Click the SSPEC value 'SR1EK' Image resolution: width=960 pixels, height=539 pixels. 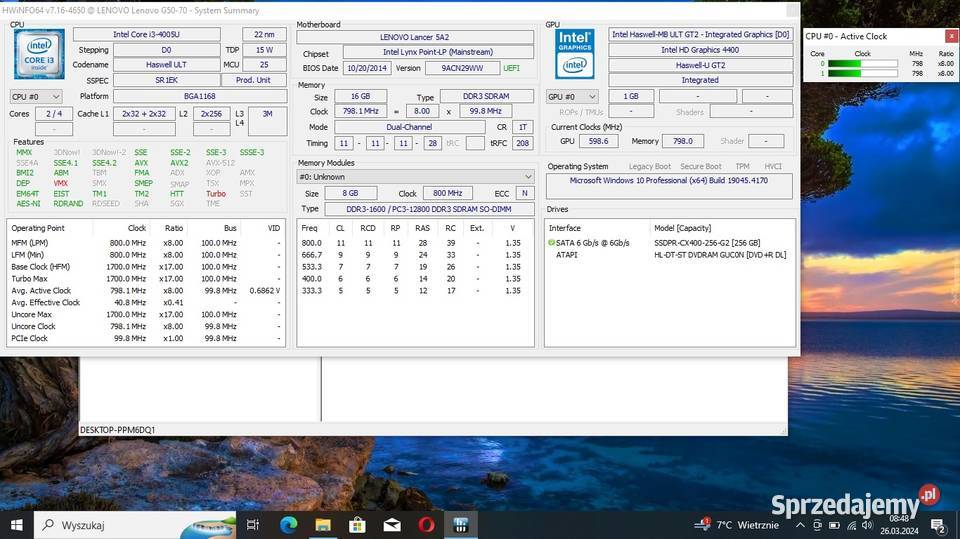[166, 80]
